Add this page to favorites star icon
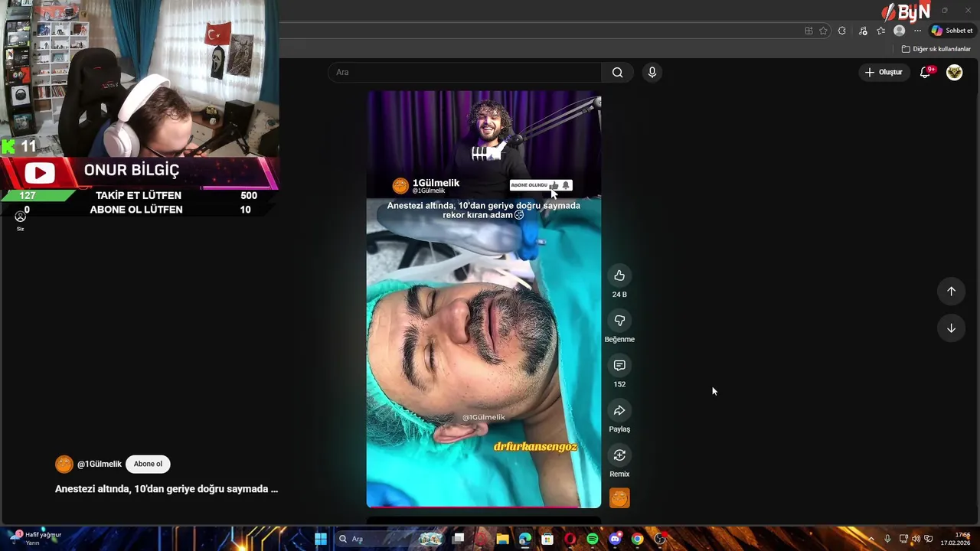This screenshot has height=551, width=980. click(823, 31)
